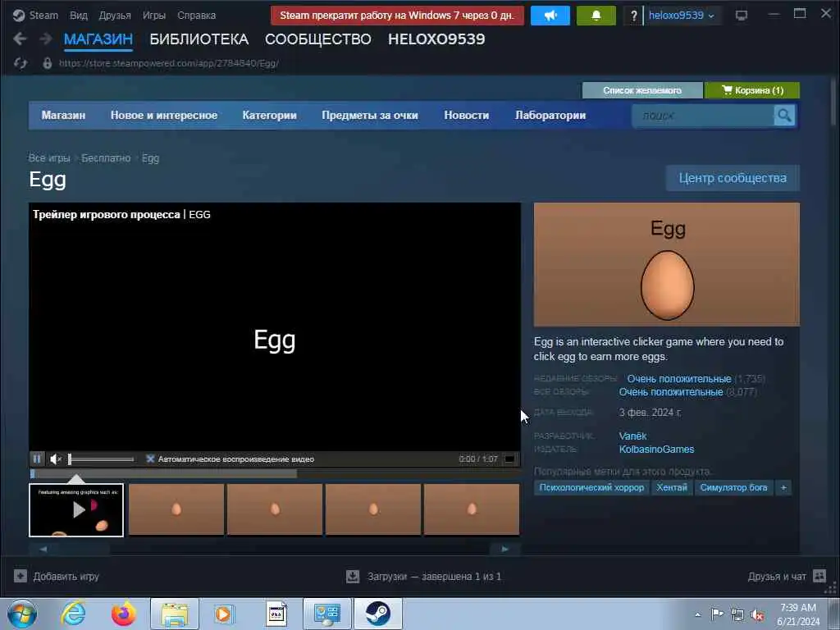Expand Новое и интересное nav menu
Viewport: 840px width, 630px height.
pyautogui.click(x=164, y=115)
